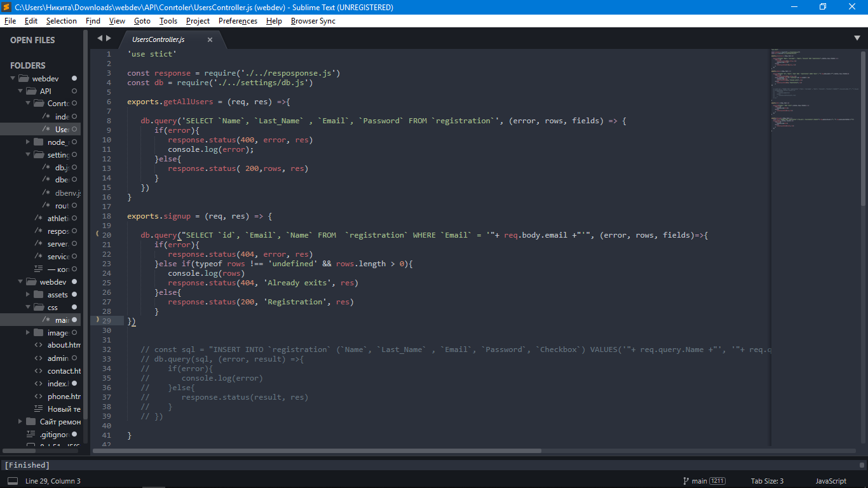Viewport: 868px width, 488px height.
Task: Expand the images folder tree arrow
Action: pyautogui.click(x=28, y=332)
